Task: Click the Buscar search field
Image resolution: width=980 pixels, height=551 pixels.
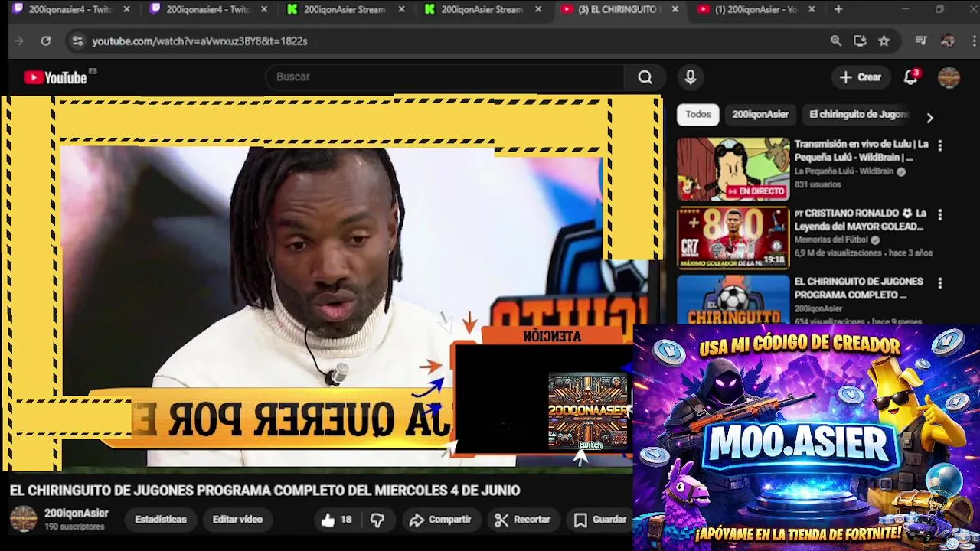Action: pyautogui.click(x=446, y=77)
